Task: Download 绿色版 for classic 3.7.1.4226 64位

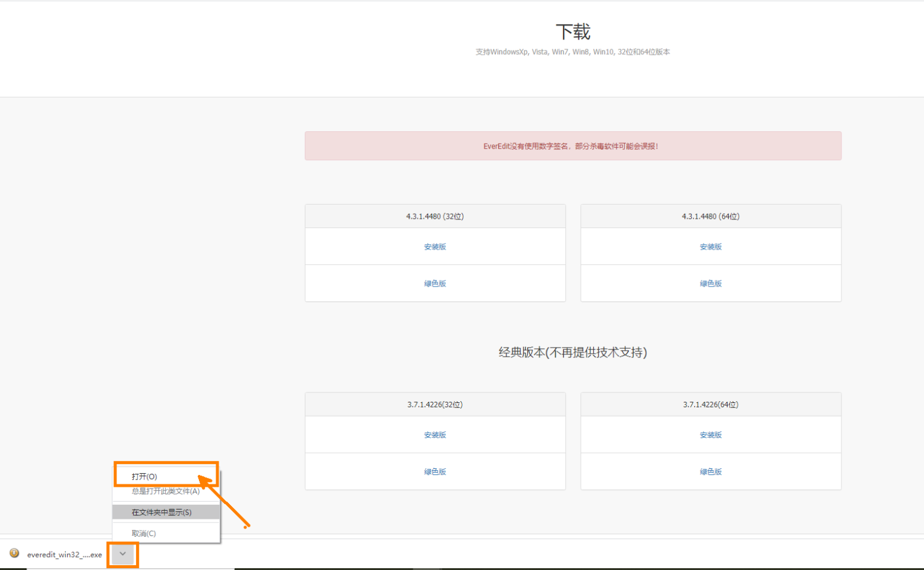Action: tap(711, 471)
